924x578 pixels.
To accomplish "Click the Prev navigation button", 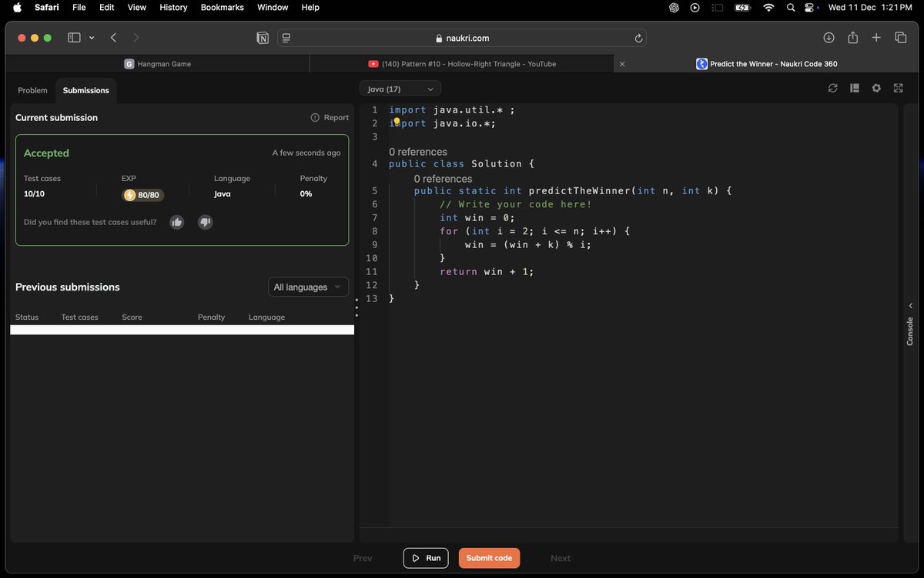I will pyautogui.click(x=363, y=558).
